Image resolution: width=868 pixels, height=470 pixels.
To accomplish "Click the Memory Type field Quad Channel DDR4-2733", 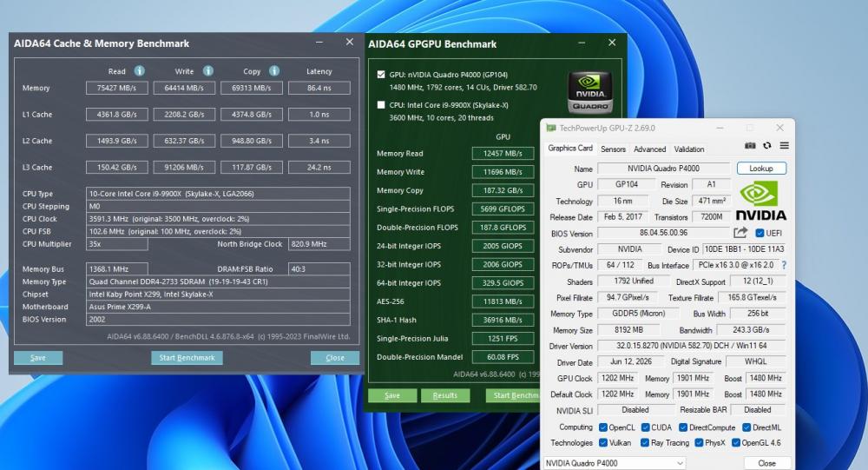I will pyautogui.click(x=218, y=281).
